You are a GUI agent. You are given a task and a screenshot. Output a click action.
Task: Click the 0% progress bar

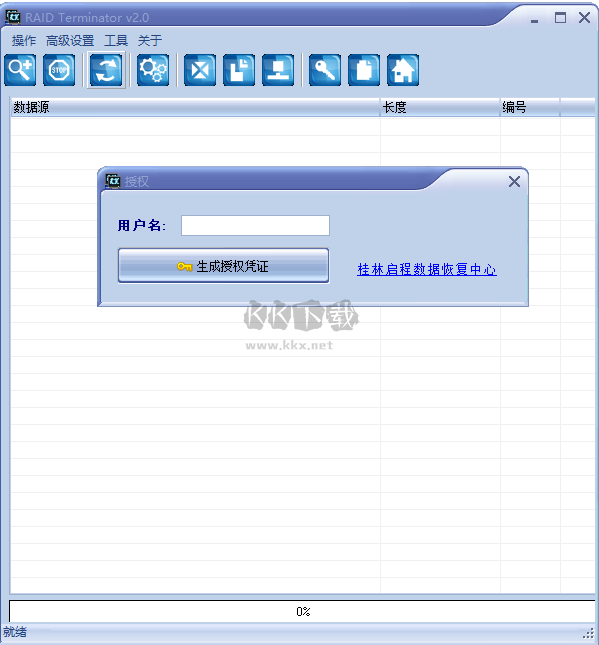coord(303,611)
